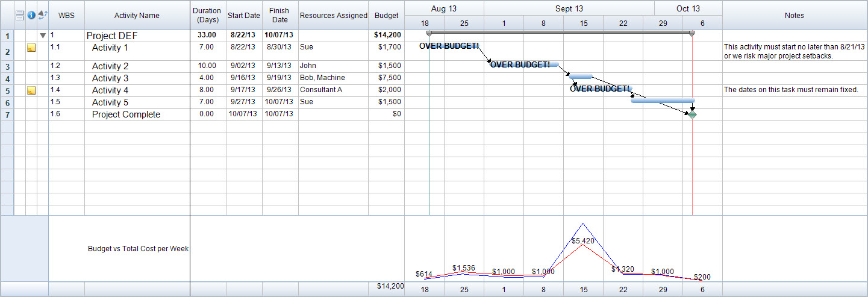868x297 pixels.
Task: Select the Activity 3 Gantt bar
Action: (x=581, y=77)
